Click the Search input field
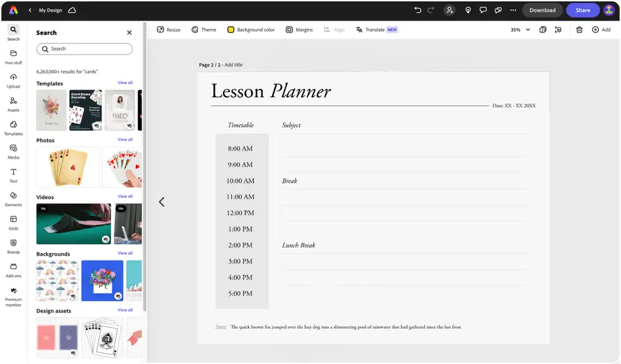 (84, 49)
